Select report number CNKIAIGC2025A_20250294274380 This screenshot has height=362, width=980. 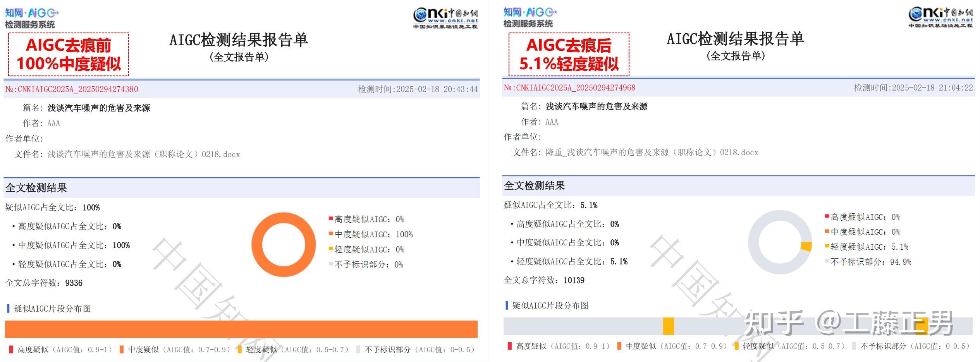[x=72, y=89]
